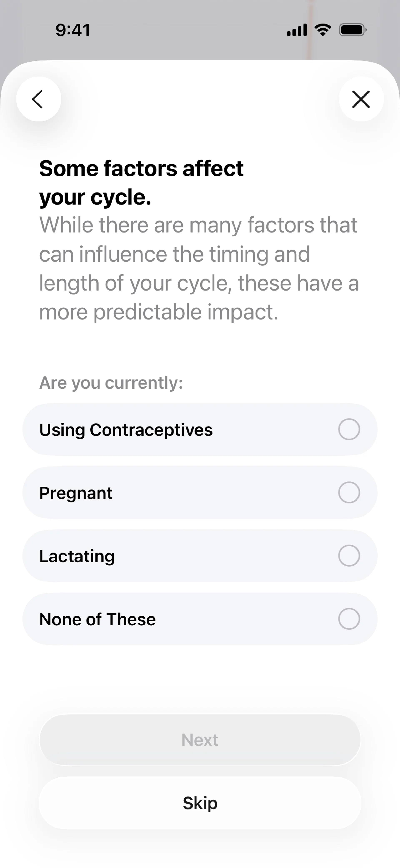
Task: Tap the 9:41 clock in status bar
Action: (73, 30)
